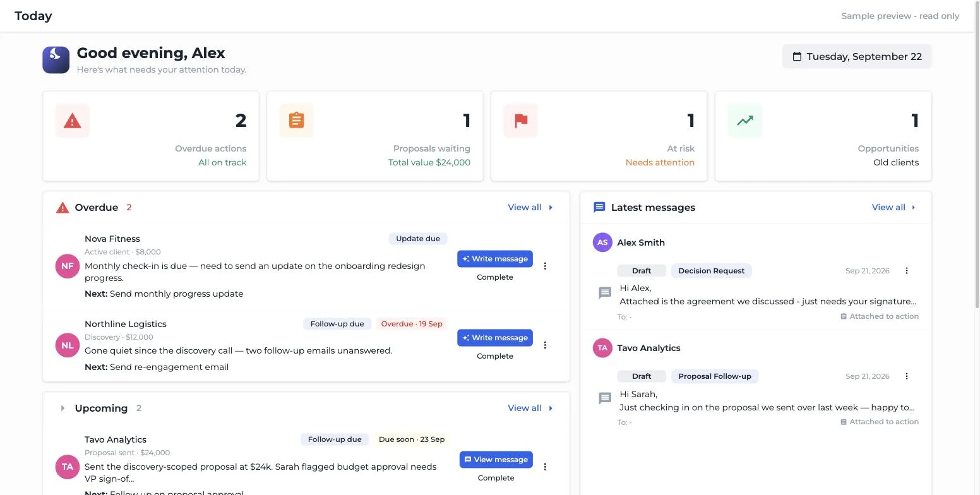Viewport: 980px width, 495px height.
Task: Click the message icon beside 'Hi Alex' draft
Action: (x=605, y=293)
